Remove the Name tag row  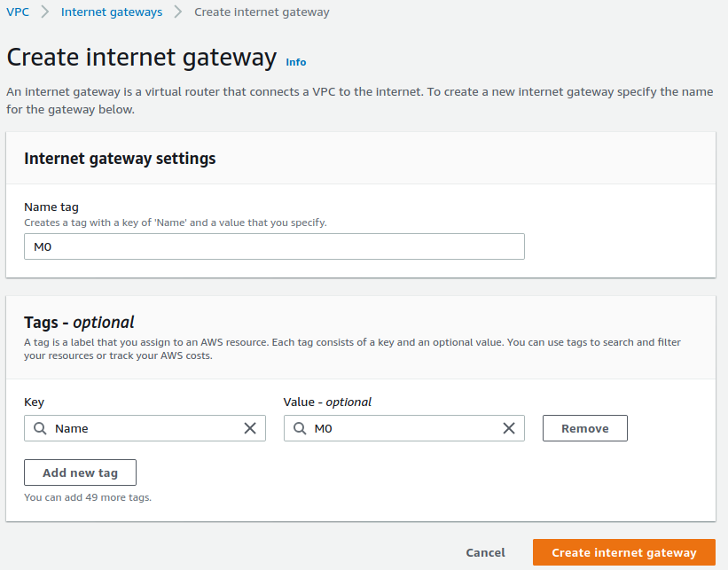[584, 428]
